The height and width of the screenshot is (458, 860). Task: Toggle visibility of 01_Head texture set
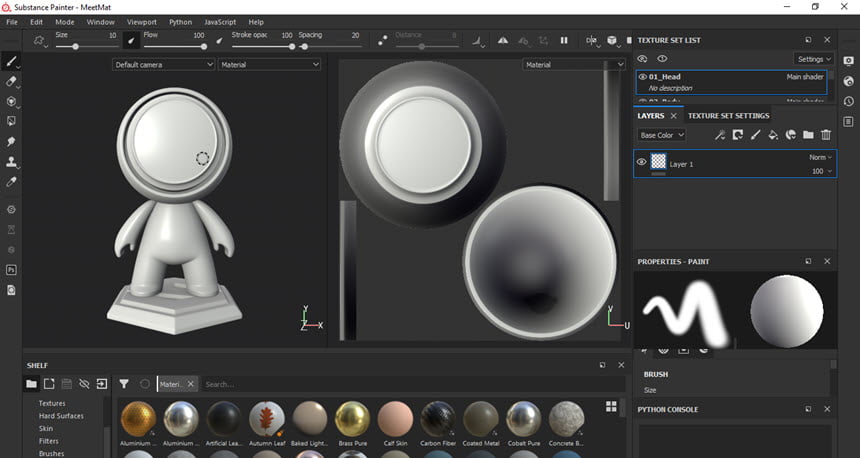pos(642,77)
